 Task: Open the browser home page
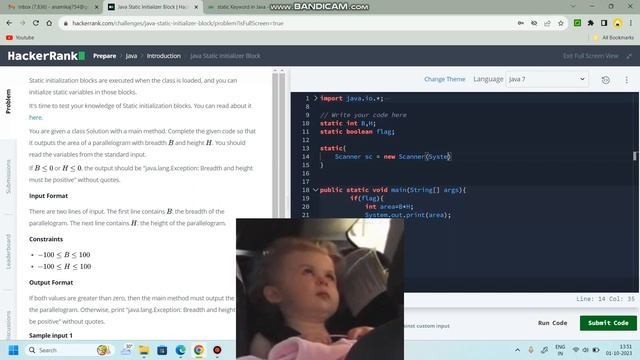click(49, 23)
